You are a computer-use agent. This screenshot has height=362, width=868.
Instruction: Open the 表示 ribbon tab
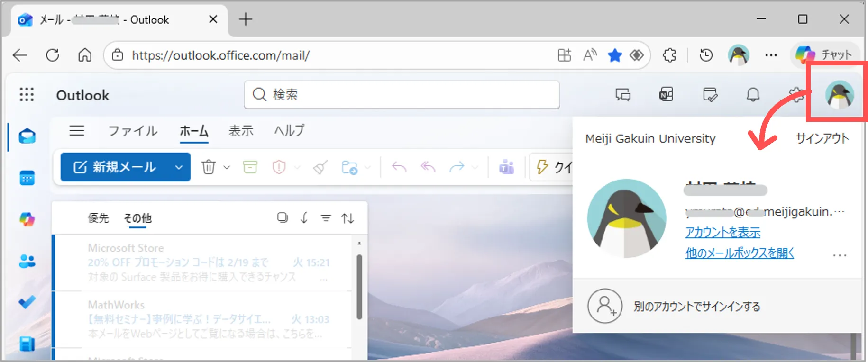(241, 130)
